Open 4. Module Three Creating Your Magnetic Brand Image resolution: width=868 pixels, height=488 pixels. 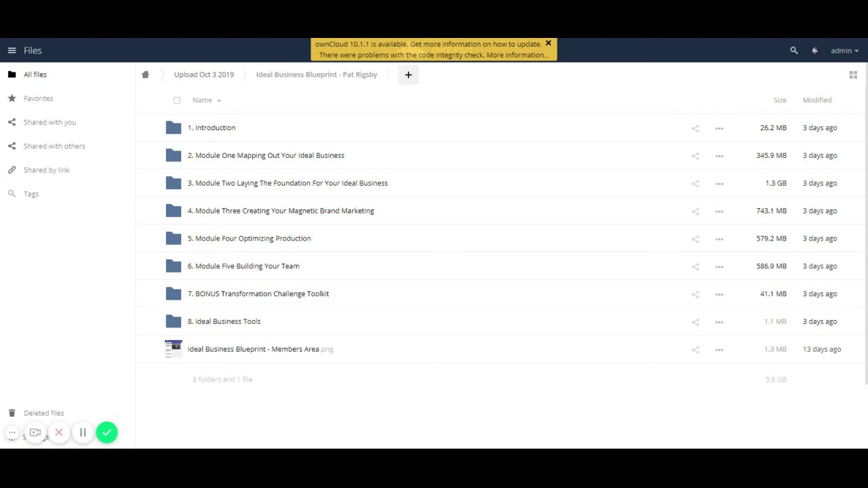pos(281,211)
